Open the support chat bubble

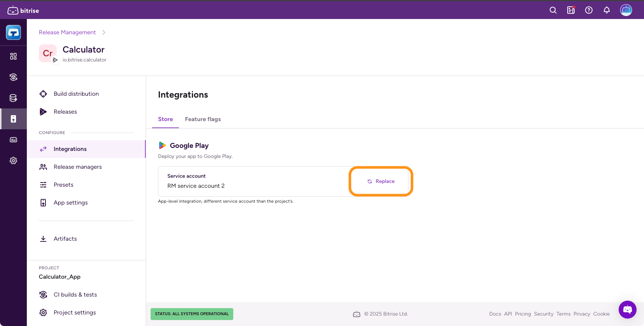pyautogui.click(x=628, y=310)
